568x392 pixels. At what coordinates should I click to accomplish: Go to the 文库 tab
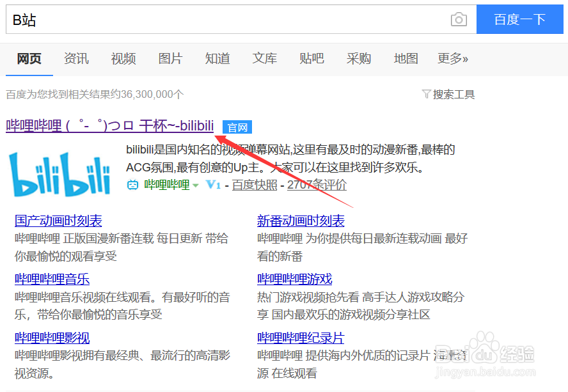(265, 58)
